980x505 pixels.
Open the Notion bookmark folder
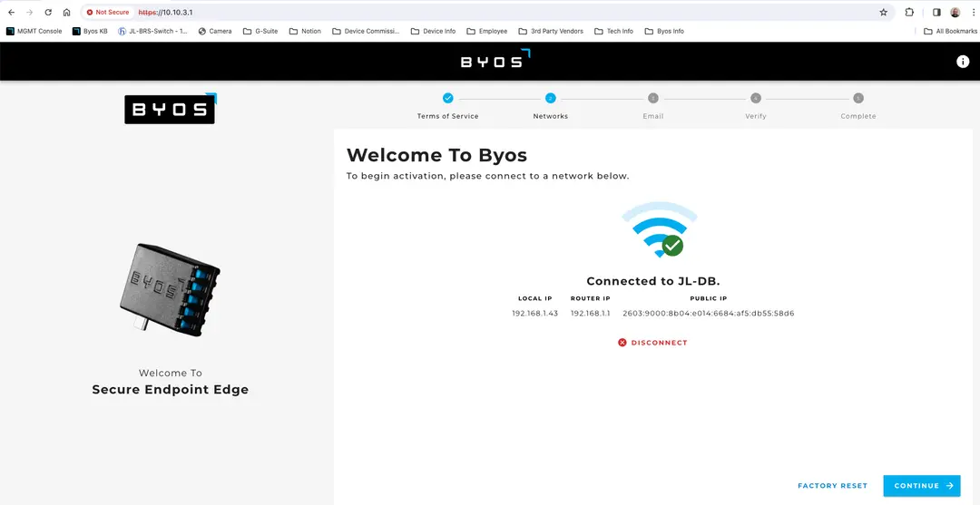[x=305, y=31]
